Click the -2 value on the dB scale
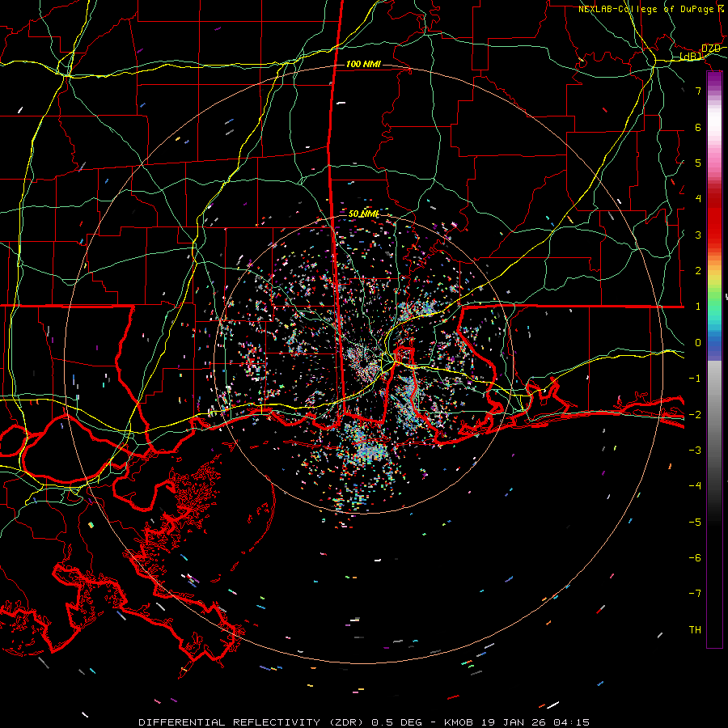 (x=695, y=414)
